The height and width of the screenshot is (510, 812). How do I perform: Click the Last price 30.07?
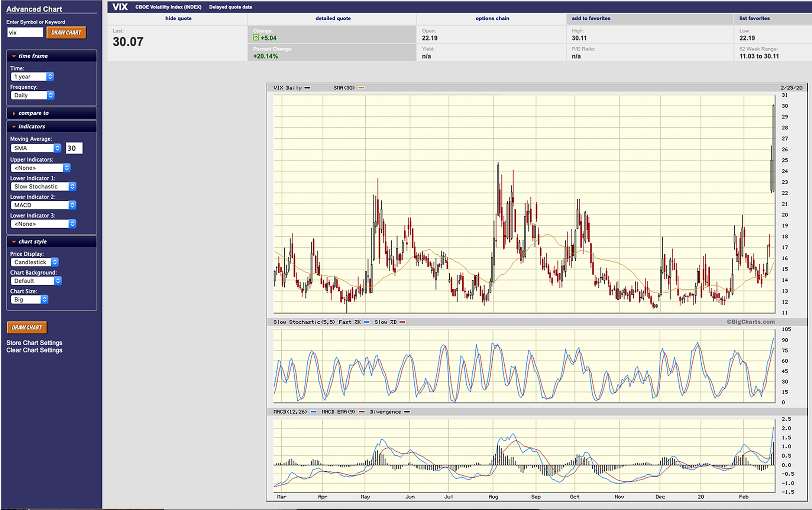click(128, 42)
